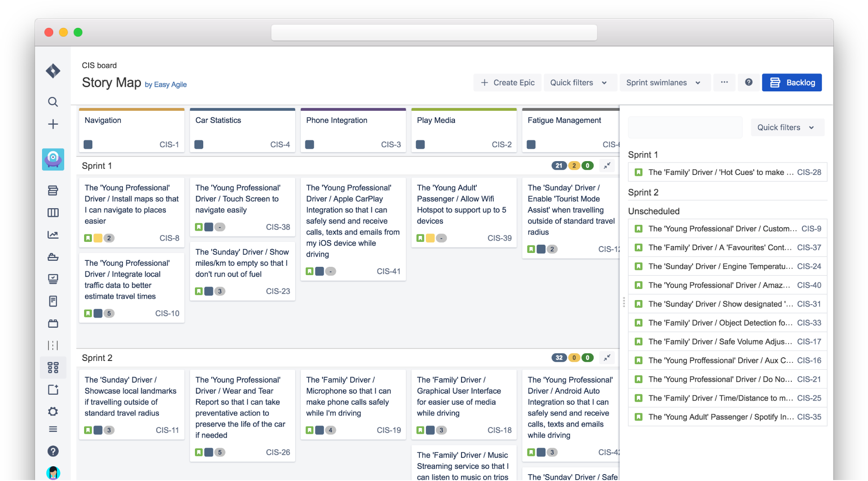This screenshot has width=868, height=481.
Task: Collapse the Sprint 2 swimlane
Action: point(607,357)
